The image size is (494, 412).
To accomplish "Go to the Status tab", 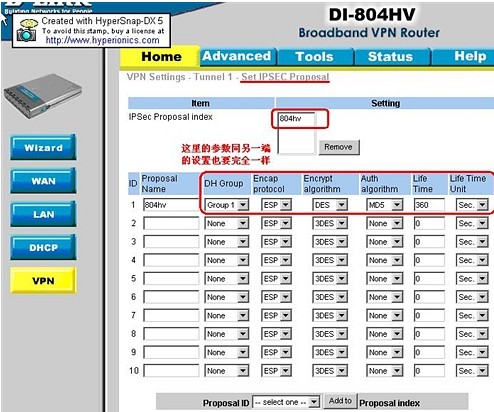I will (391, 56).
